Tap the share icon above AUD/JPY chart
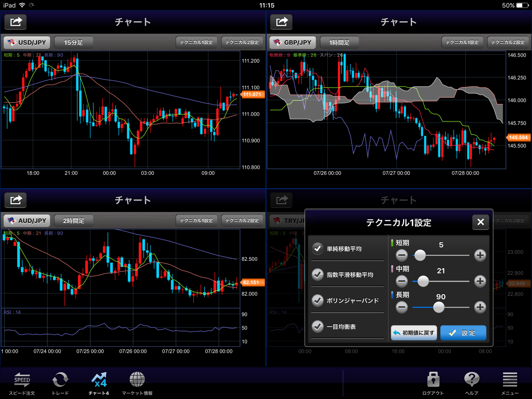532x399 pixels. (15, 200)
